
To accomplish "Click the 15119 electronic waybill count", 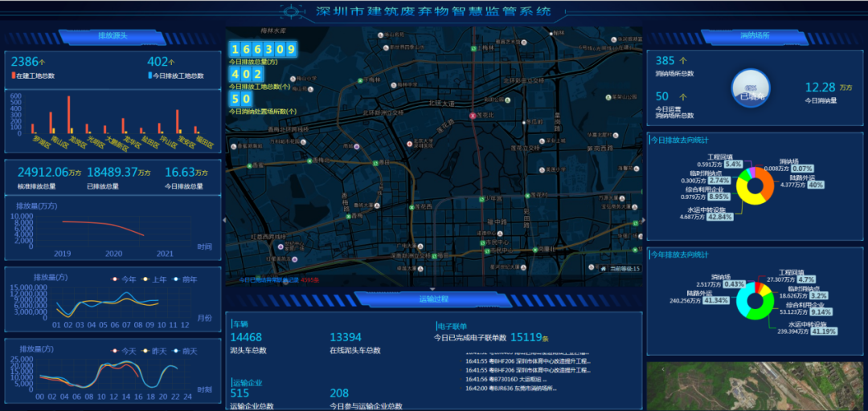I will tap(526, 337).
